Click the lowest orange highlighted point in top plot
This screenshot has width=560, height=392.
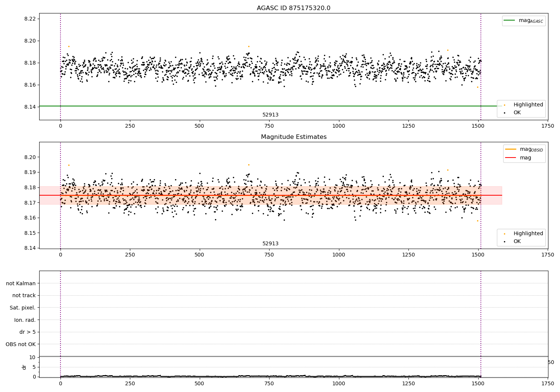pos(477,87)
